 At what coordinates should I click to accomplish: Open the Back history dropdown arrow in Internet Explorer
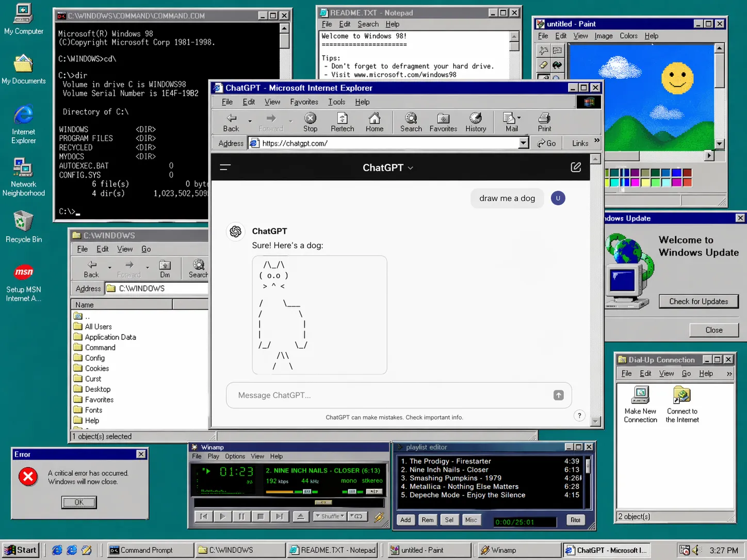click(x=250, y=121)
